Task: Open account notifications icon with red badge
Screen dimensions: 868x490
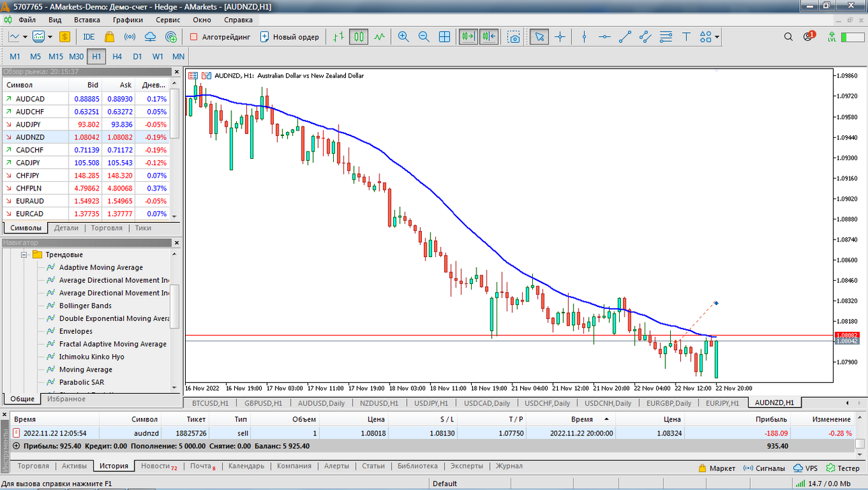Action: point(809,36)
